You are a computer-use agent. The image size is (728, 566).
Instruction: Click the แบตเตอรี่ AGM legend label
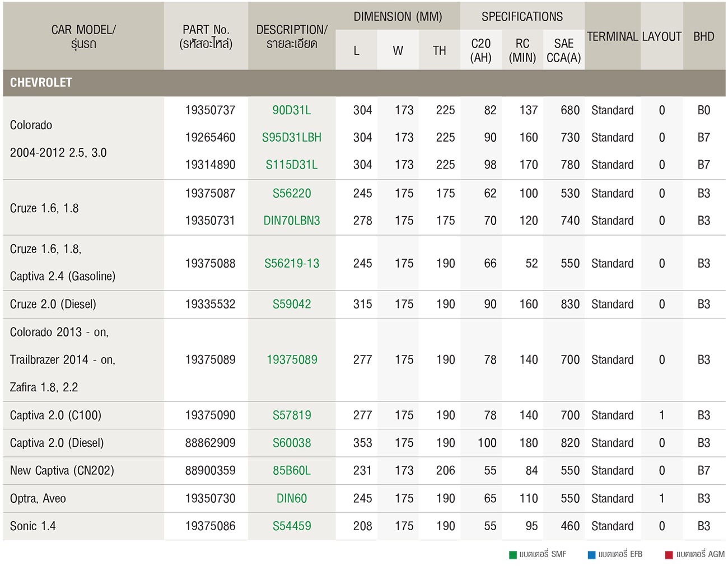coord(700,555)
